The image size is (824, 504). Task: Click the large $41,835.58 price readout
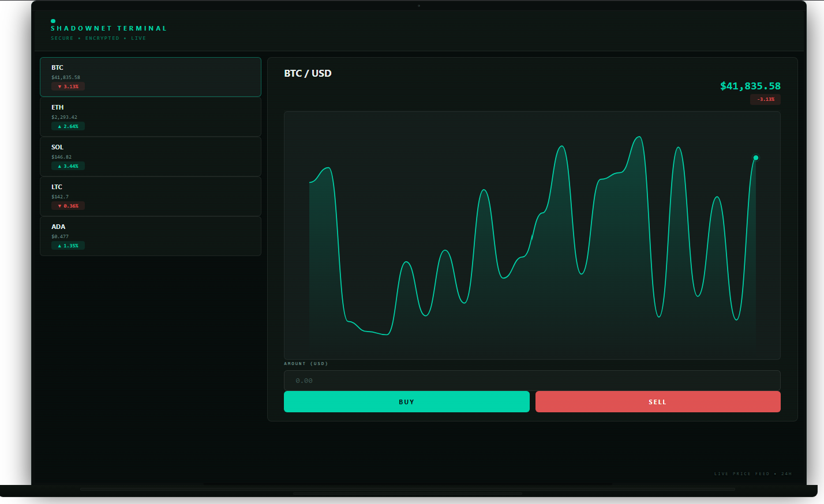(x=750, y=86)
